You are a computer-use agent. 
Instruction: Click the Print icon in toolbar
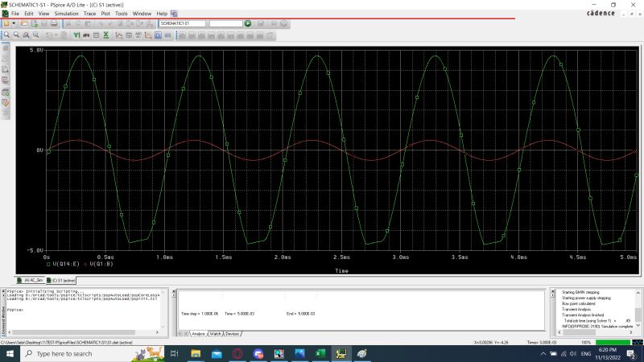[x=54, y=24]
